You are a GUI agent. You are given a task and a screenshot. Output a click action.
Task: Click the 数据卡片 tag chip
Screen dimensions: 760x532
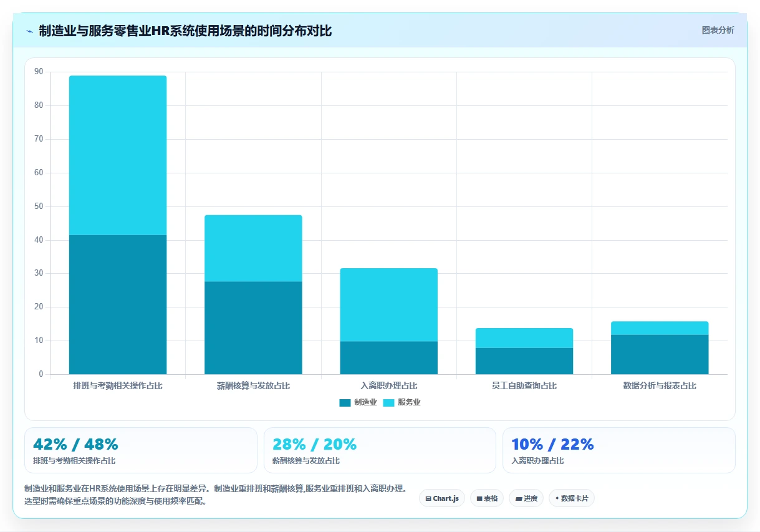tap(572, 498)
